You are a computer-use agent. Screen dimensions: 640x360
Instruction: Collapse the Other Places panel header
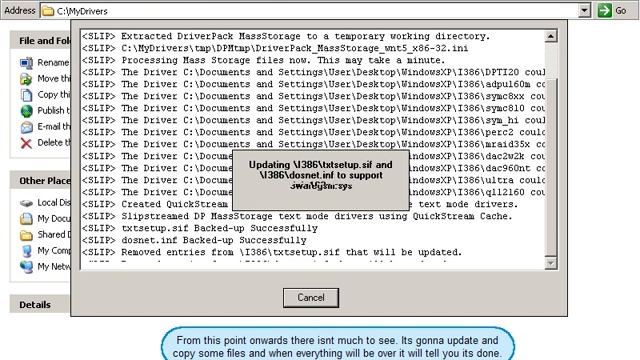[x=40, y=181]
